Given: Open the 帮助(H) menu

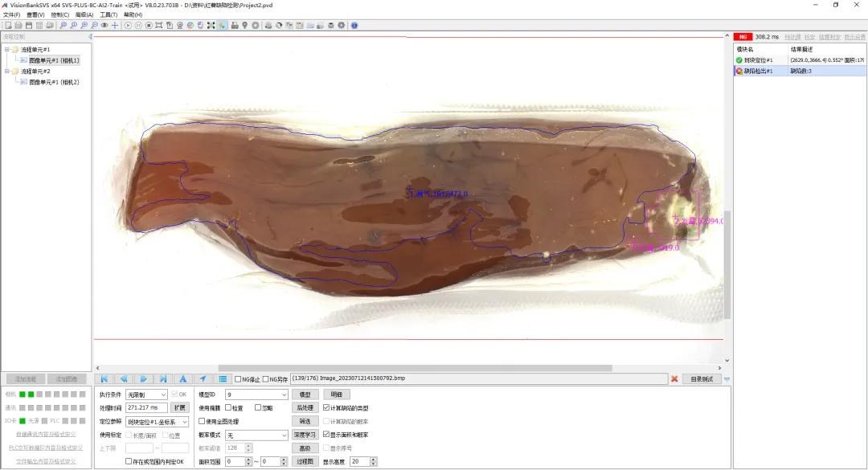Looking at the screenshot, I should [133, 15].
